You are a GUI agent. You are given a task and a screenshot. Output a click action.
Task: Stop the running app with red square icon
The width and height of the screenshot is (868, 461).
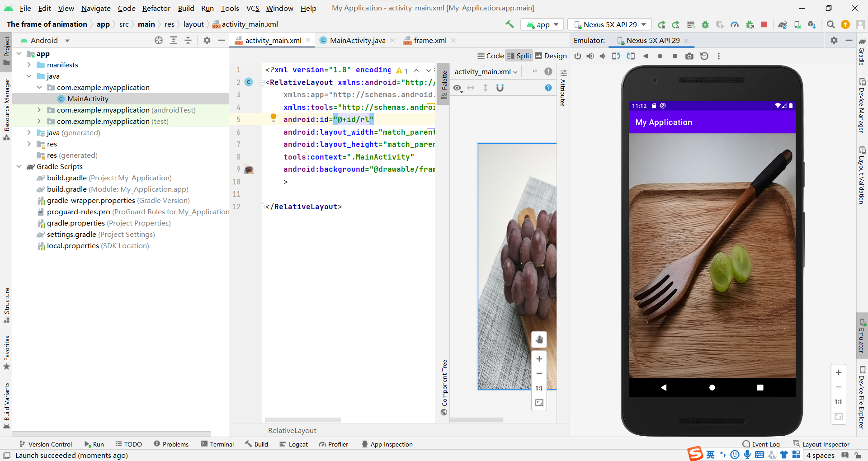coord(764,24)
